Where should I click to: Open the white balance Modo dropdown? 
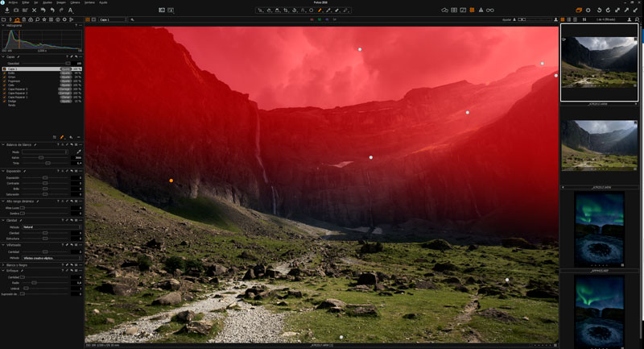click(x=45, y=152)
